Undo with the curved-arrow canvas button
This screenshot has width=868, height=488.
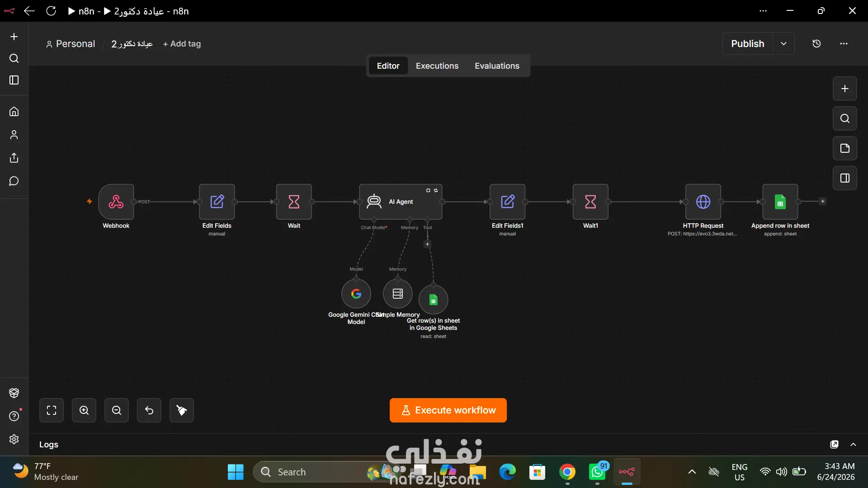(x=149, y=410)
